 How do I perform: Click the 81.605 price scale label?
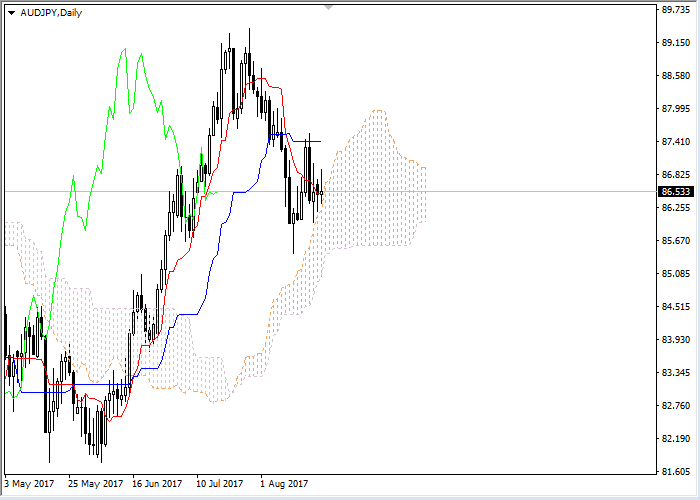675,471
